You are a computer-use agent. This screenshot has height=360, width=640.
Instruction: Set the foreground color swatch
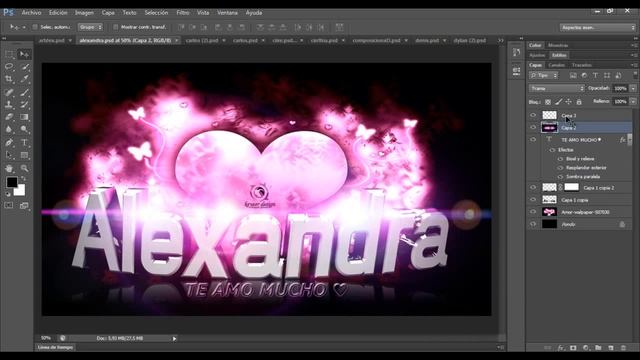point(11,182)
